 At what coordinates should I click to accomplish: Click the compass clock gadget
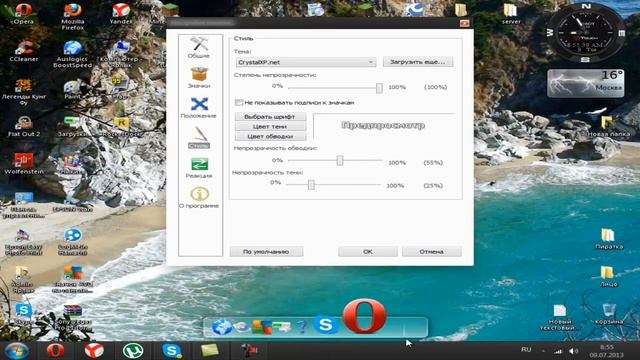click(586, 32)
